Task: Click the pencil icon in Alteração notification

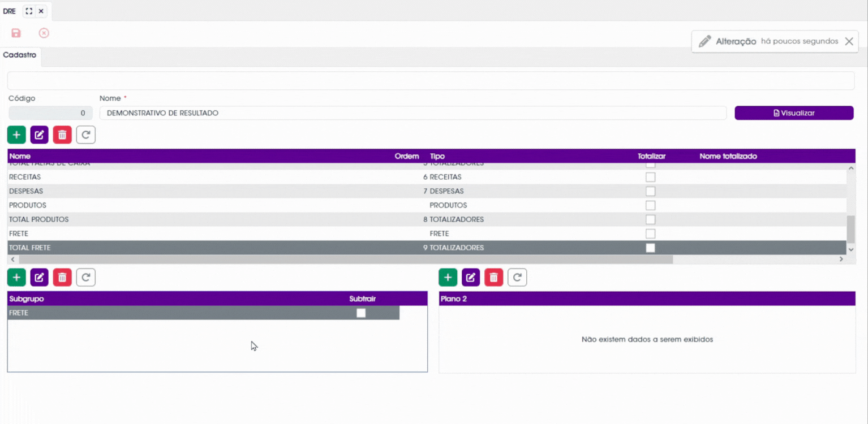Action: point(704,41)
